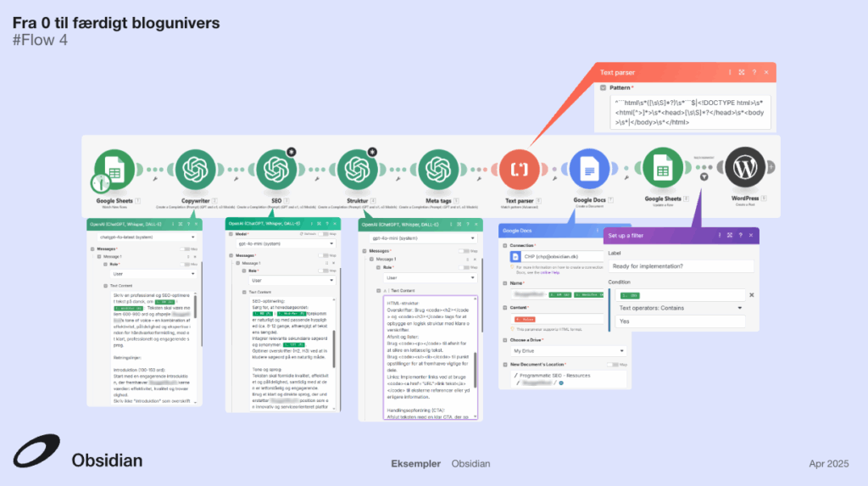868x486 pixels.
Task: Open help in the Set up a filter panel
Action: point(740,236)
